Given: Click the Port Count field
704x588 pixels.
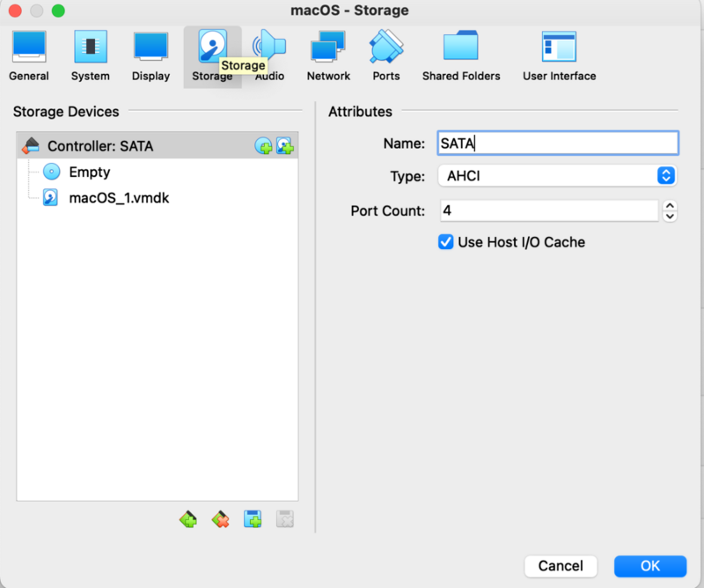Looking at the screenshot, I should point(549,210).
